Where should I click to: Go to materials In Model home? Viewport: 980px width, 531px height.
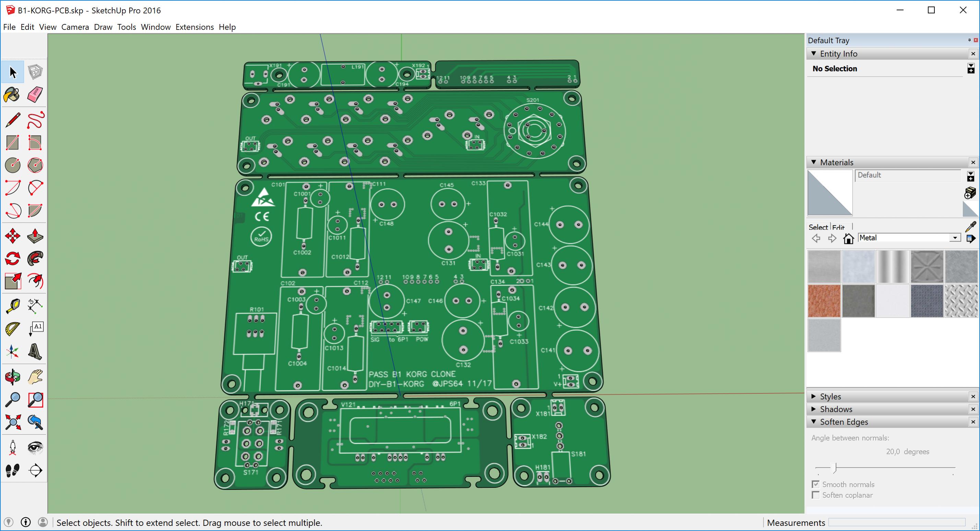[x=848, y=238]
